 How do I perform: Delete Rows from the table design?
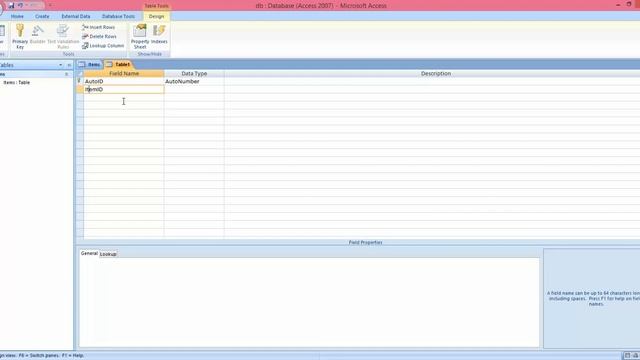(99, 36)
